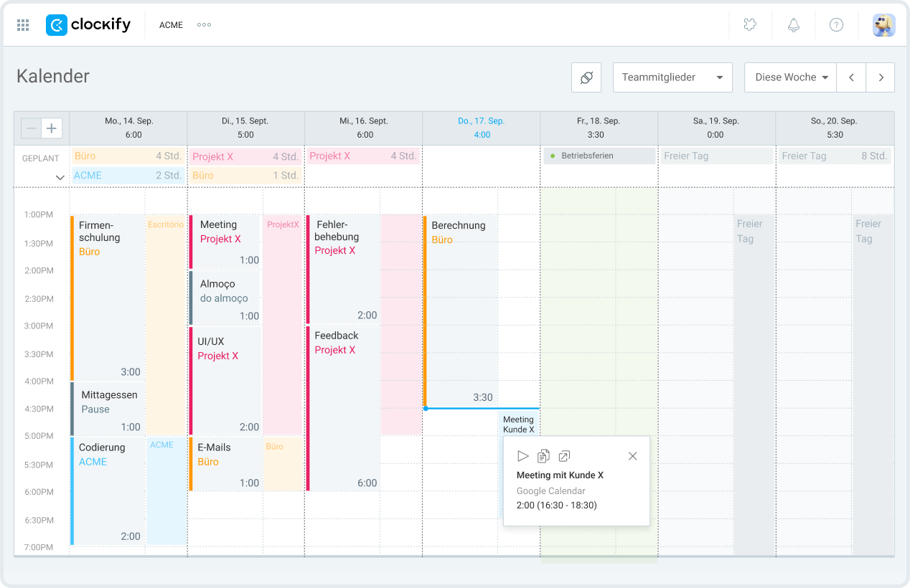Click Freier Tag planned entry on Saturday
The width and height of the screenshot is (910, 588).
coord(717,156)
